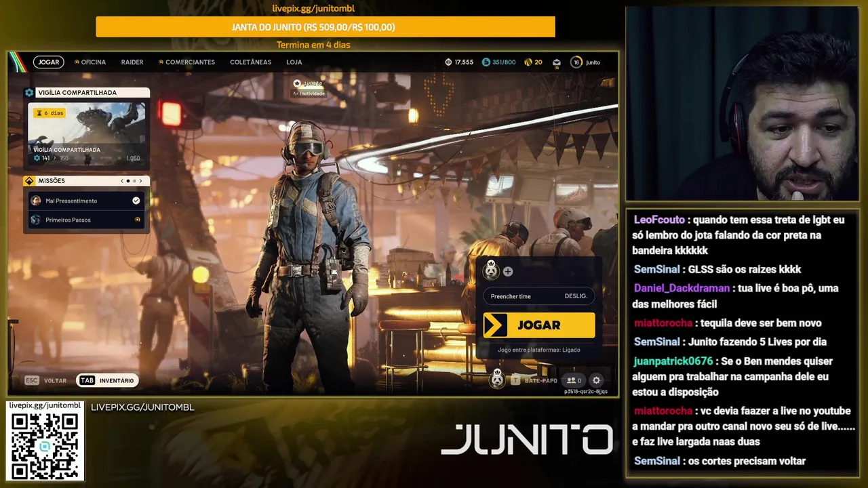Click the Missões header icon
The width and height of the screenshot is (868, 488).
[x=29, y=181]
